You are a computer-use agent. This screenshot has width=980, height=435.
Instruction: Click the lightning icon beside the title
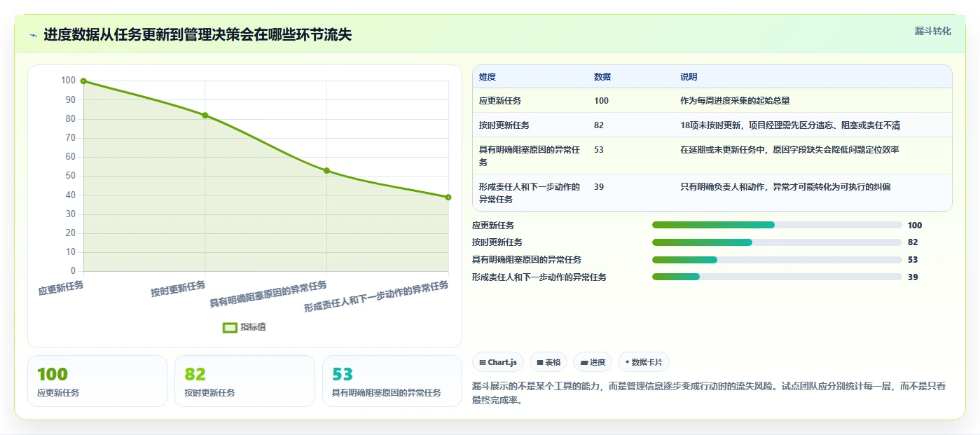click(33, 35)
